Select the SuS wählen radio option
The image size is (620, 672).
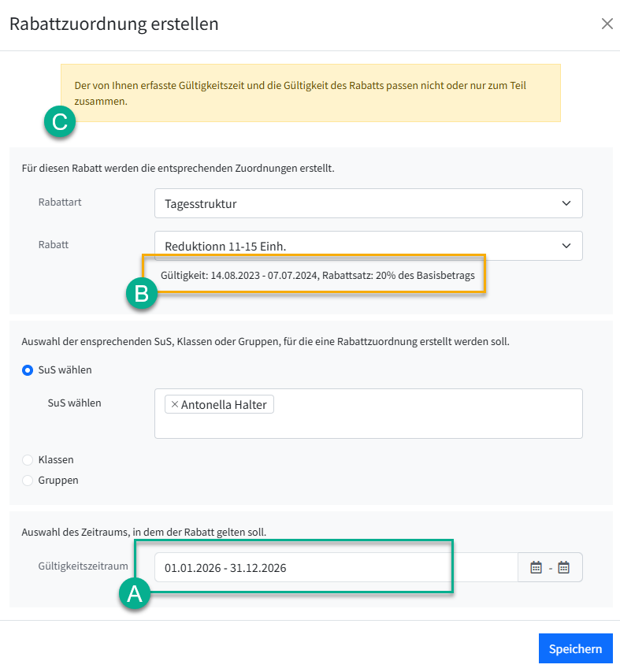[28, 369]
